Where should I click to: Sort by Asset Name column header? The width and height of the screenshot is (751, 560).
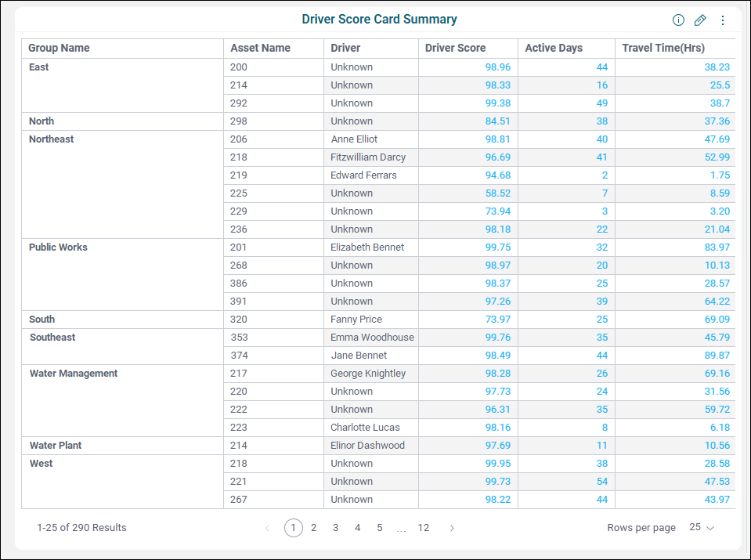tap(260, 48)
